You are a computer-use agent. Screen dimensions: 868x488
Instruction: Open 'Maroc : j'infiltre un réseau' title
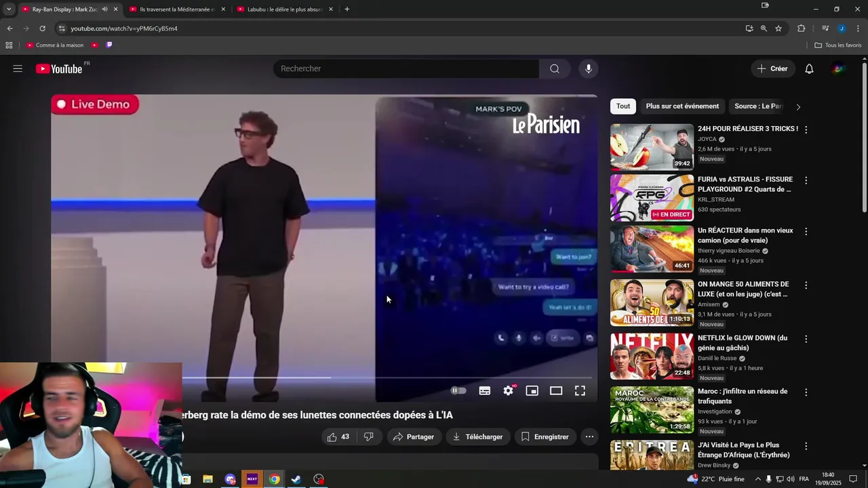[743, 396]
